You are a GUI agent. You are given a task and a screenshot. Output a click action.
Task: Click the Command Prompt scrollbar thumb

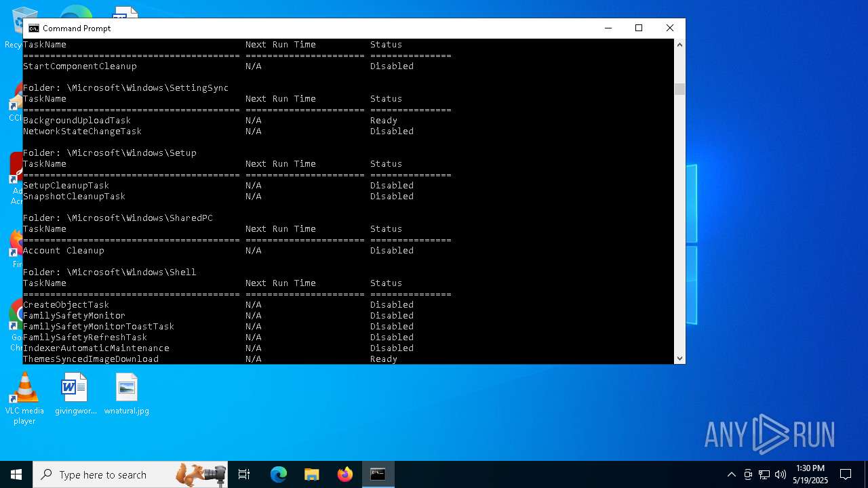679,89
